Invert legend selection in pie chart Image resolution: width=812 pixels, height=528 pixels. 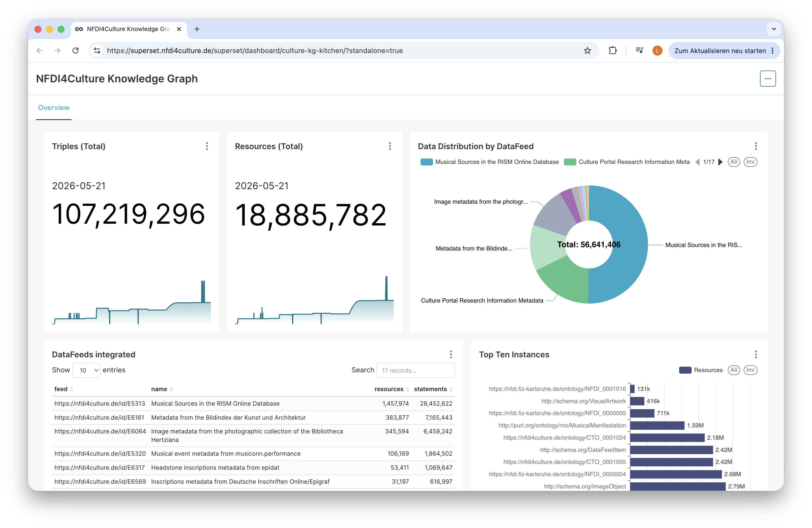point(750,162)
